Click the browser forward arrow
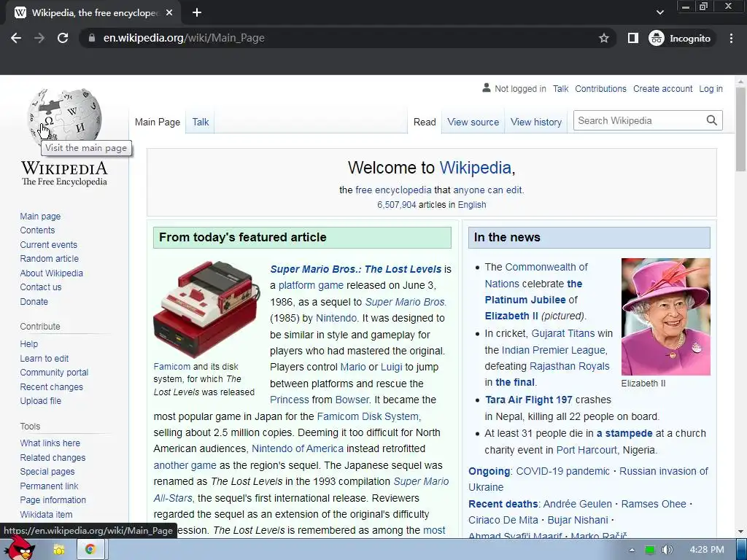The height and width of the screenshot is (560, 747). 39,38
